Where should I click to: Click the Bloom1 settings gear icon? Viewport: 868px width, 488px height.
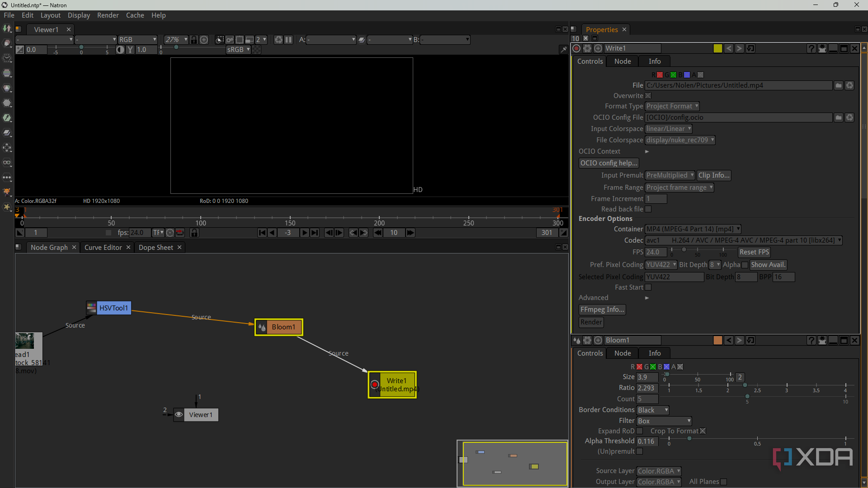tap(587, 340)
